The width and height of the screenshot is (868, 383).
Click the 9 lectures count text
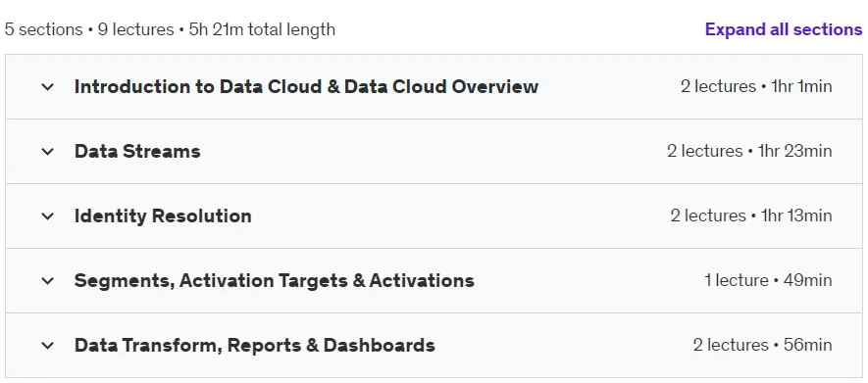pos(135,29)
